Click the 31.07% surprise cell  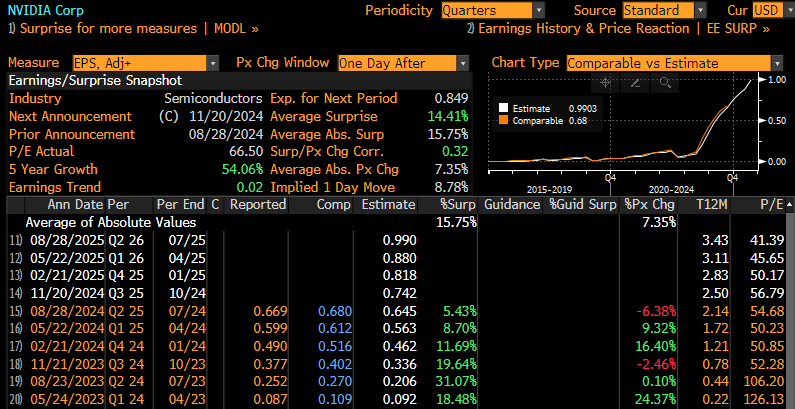(455, 381)
